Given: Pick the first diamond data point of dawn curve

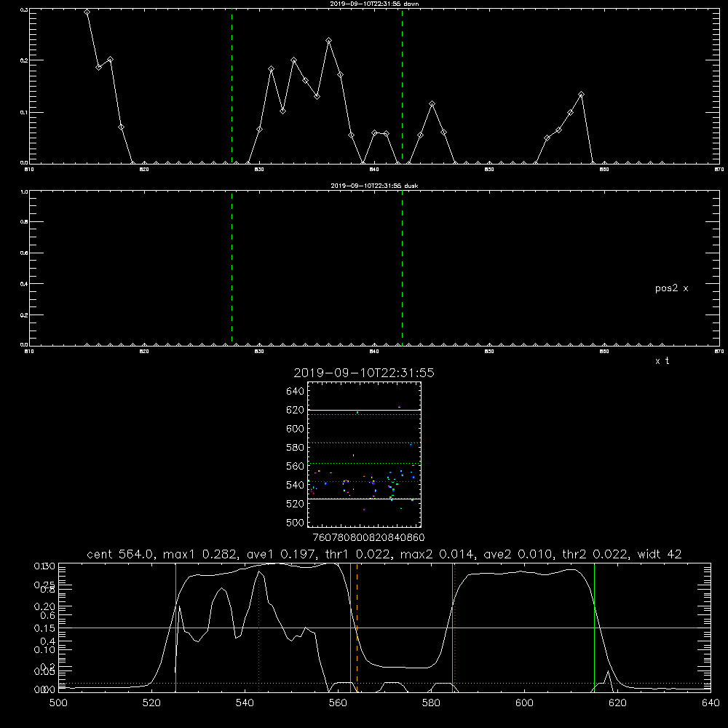Looking at the screenshot, I should point(87,12).
